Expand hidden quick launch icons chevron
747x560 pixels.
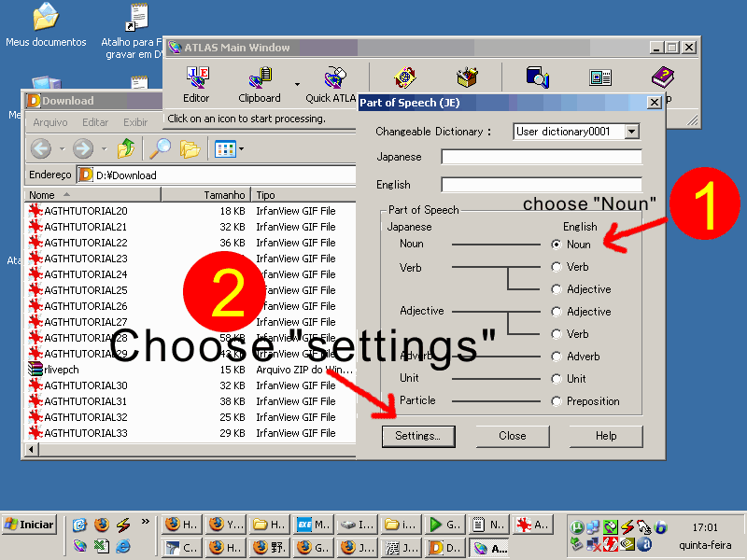point(146,522)
